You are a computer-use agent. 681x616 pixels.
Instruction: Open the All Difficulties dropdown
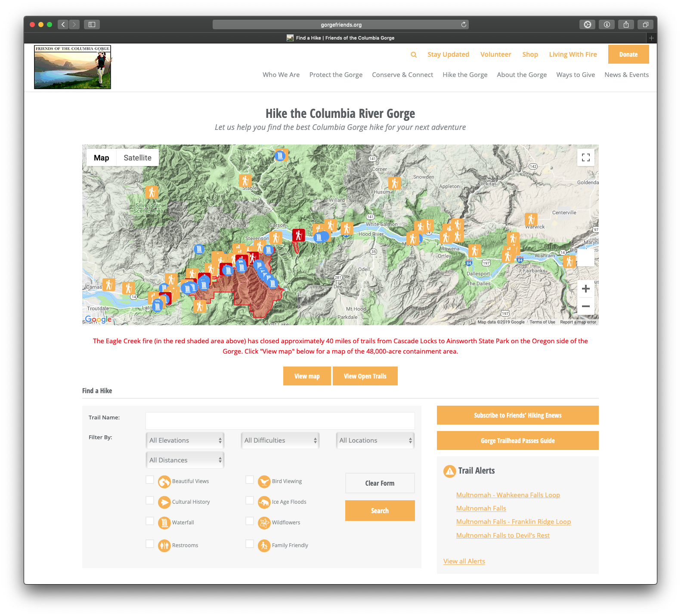click(280, 440)
